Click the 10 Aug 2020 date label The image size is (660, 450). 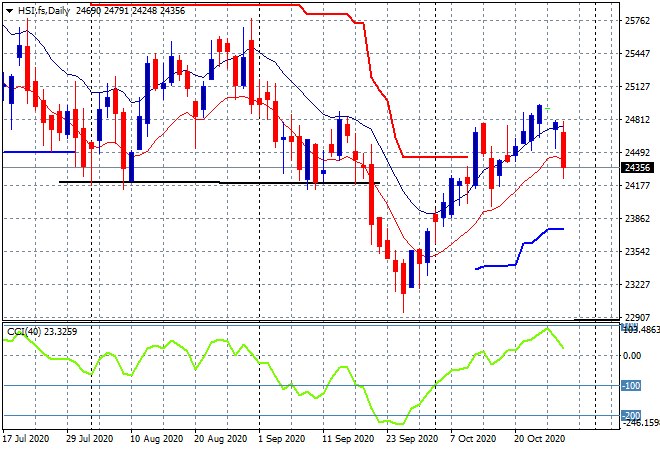pyautogui.click(x=157, y=439)
